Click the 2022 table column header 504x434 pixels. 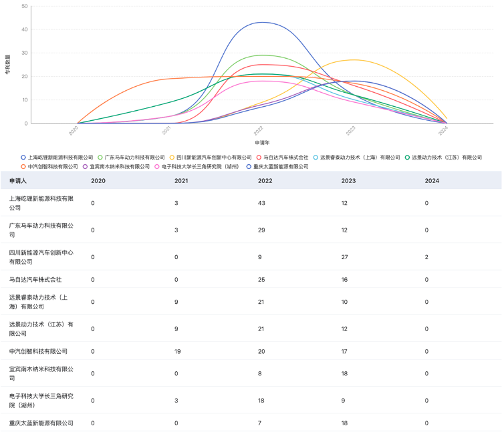[265, 181]
